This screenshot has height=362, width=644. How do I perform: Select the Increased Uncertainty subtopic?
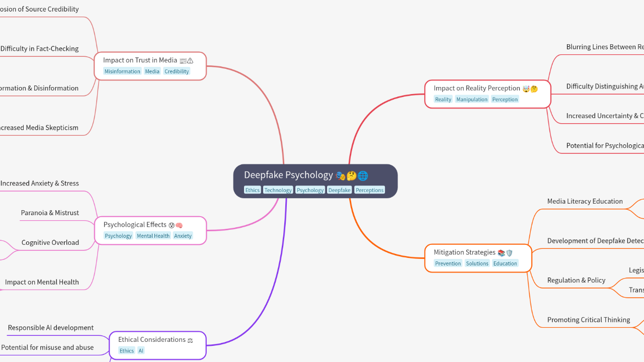(605, 116)
